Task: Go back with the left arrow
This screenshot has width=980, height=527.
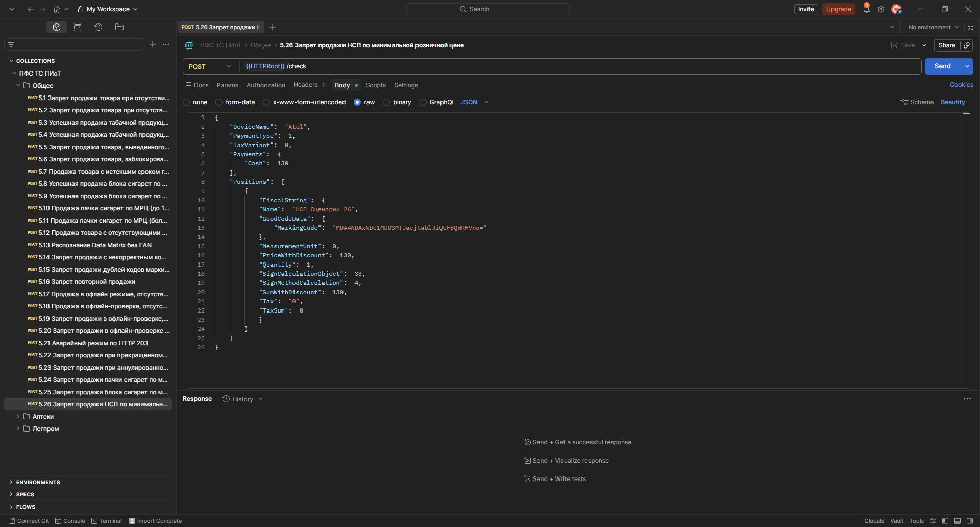Action: [31, 9]
